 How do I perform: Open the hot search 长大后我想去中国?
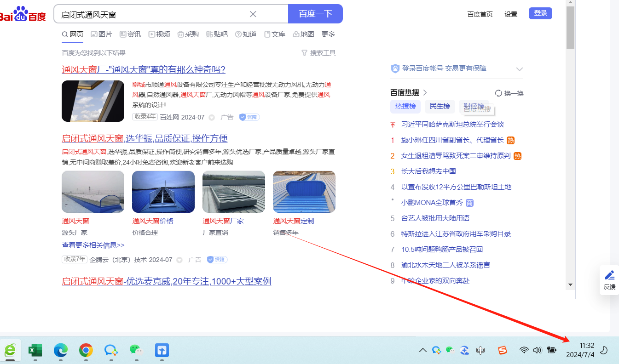tap(428, 171)
